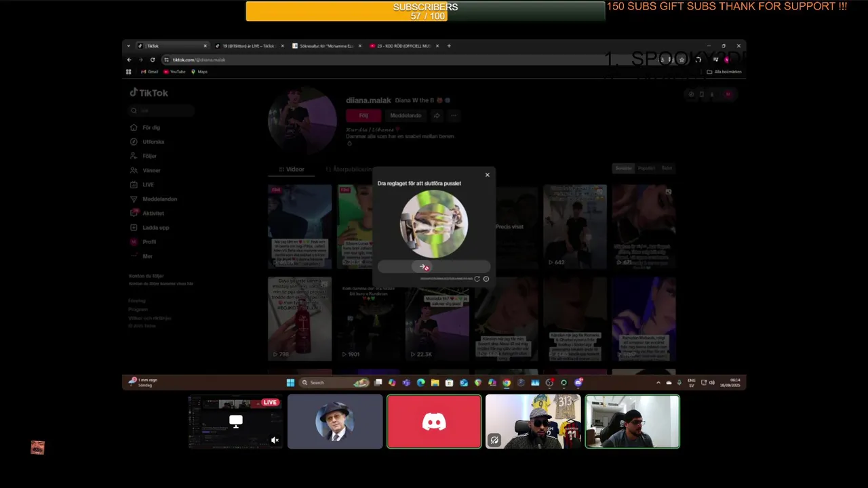
Task: Open the captcha info icon
Action: [486, 279]
